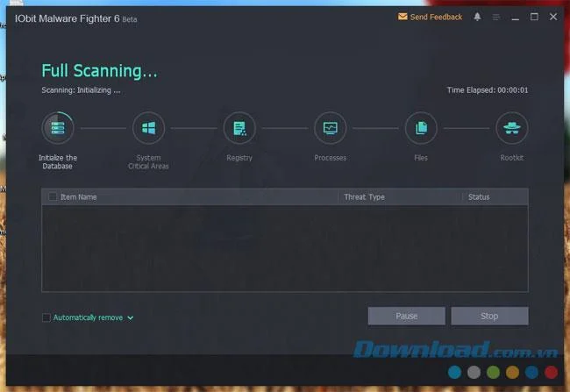Click the System Critical Areas label

148,162
